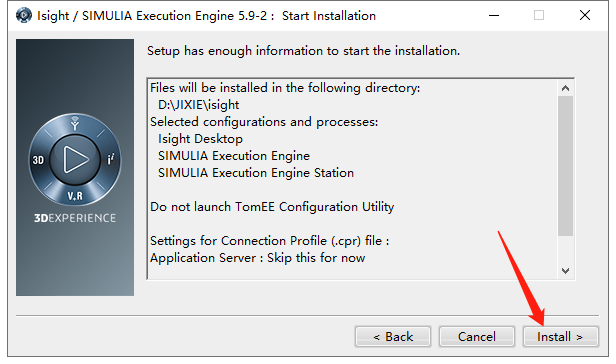616x364 pixels.
Task: Click the scrollbar thumb in summary list
Action: [565, 166]
